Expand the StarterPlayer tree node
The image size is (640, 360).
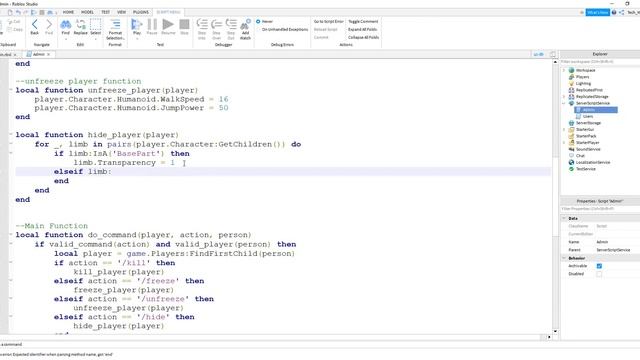coord(564,142)
